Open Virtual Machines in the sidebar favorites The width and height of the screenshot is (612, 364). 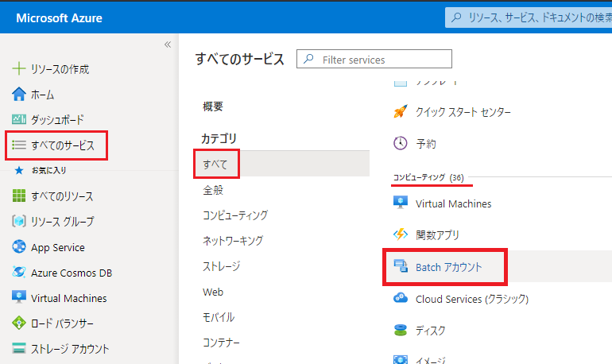[68, 298]
